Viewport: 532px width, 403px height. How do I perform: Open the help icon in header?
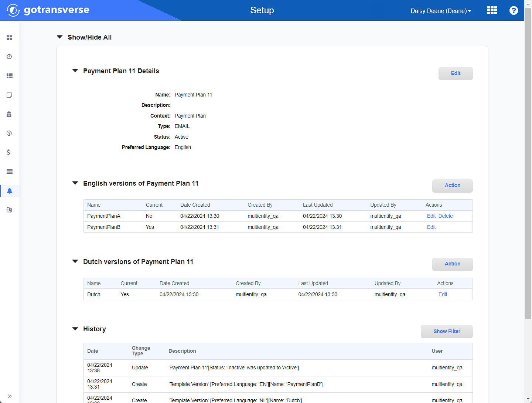pos(514,10)
